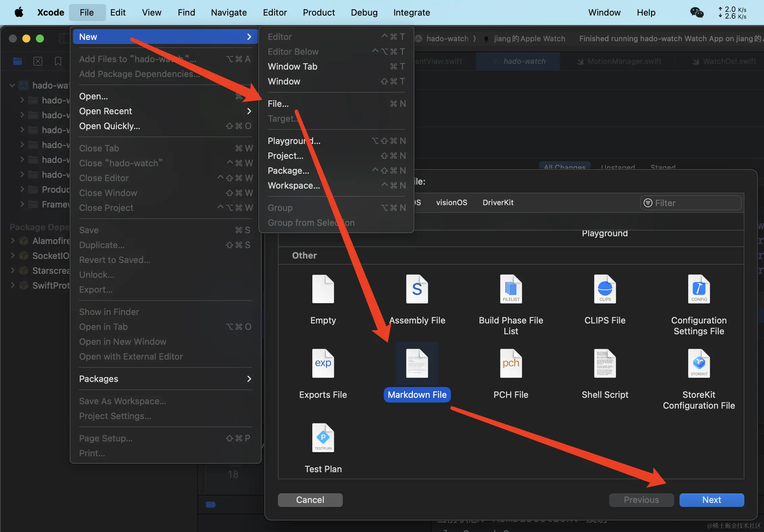Pick the Shell Script template icon
Screen dimensions: 764x532
point(605,364)
